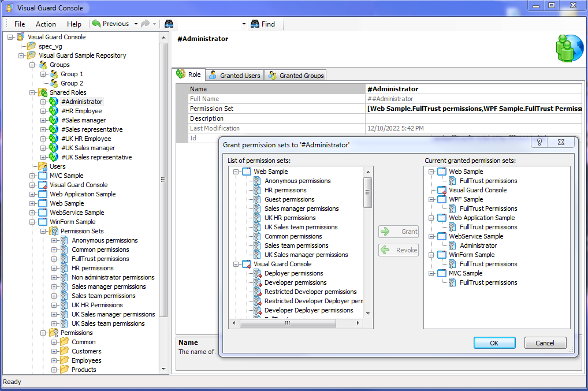Select "#UK Sales representative" in the tree
The width and height of the screenshot is (588, 391).
96,157
